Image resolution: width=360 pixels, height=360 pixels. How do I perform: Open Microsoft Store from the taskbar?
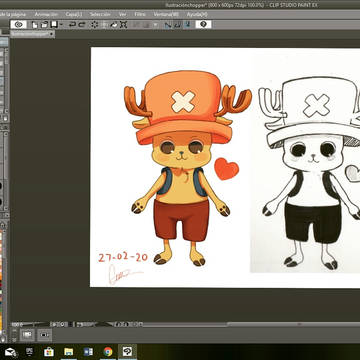pos(49,352)
